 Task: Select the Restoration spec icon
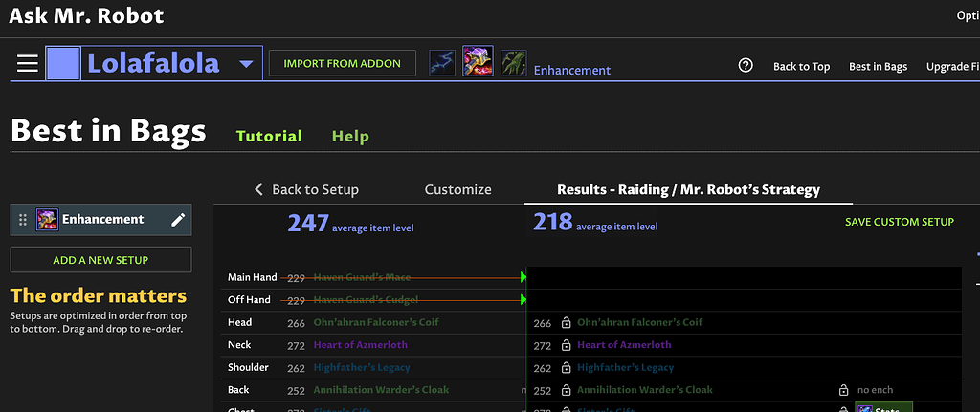click(513, 63)
